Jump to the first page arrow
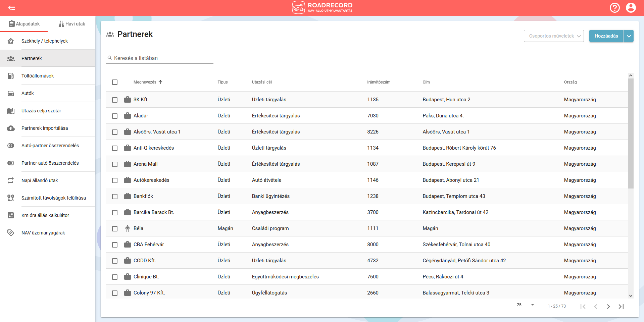This screenshot has width=644, height=322. (x=583, y=306)
